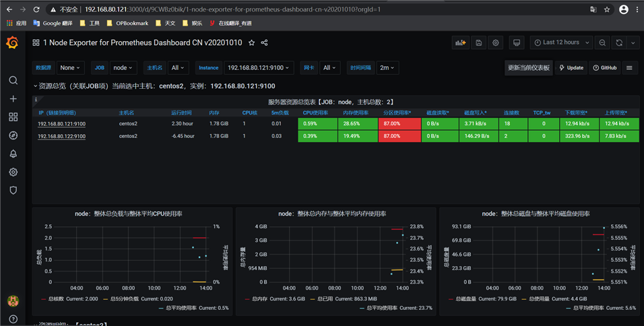644x326 pixels.
Task: Click the Create plus icon in sidebar
Action: pos(13,98)
